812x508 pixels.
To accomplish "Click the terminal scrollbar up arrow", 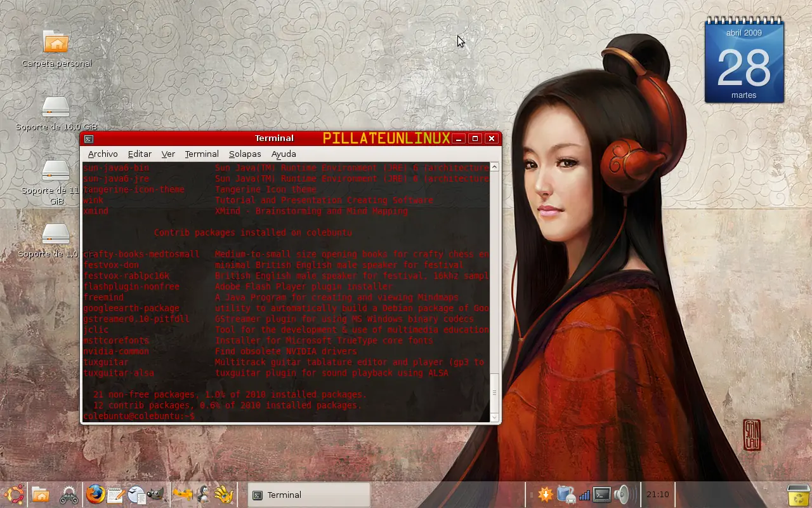I will point(495,167).
